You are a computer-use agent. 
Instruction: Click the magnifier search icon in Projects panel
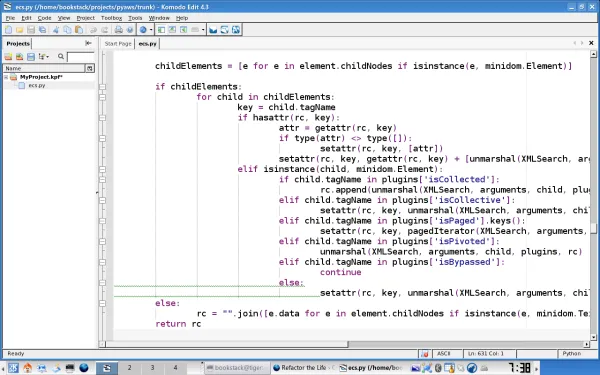(x=61, y=57)
